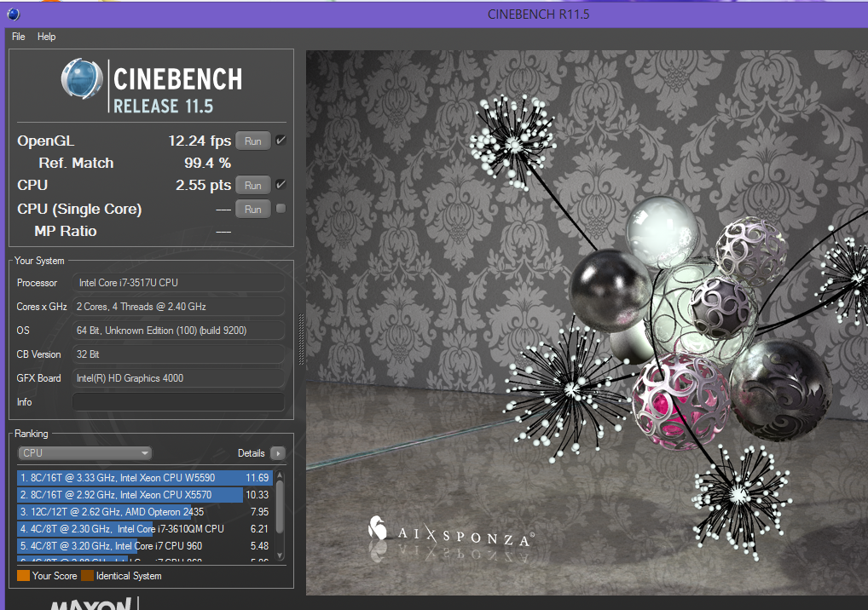The width and height of the screenshot is (868, 610).
Task: Click the OS field showing build 9200
Action: click(178, 331)
